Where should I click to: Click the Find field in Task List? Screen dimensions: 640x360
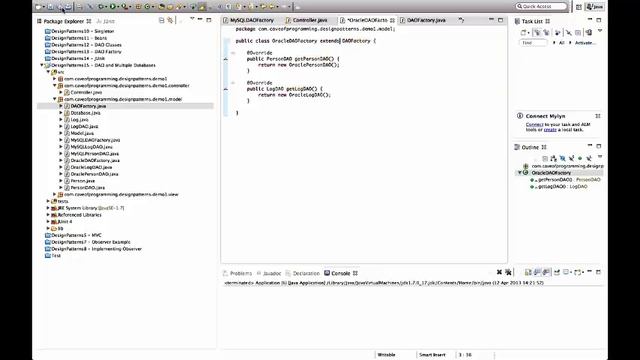(533, 42)
